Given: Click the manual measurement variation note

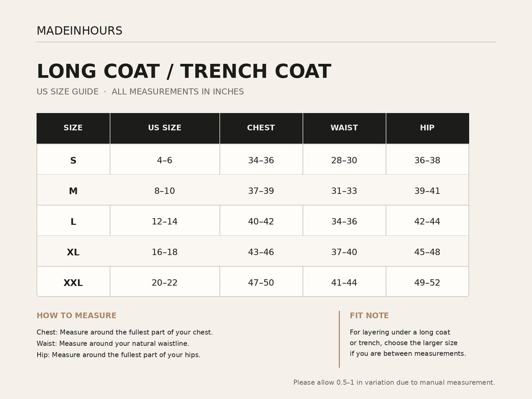Looking at the screenshot, I should point(394,383).
